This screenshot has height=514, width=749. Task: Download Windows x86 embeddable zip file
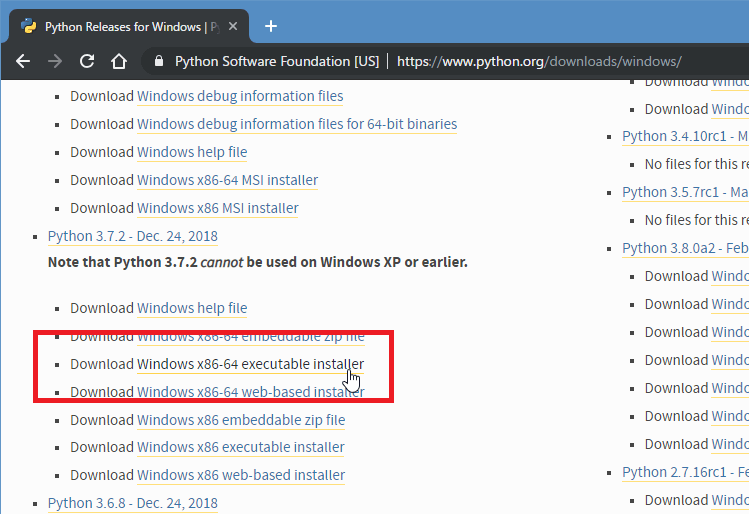click(x=240, y=420)
